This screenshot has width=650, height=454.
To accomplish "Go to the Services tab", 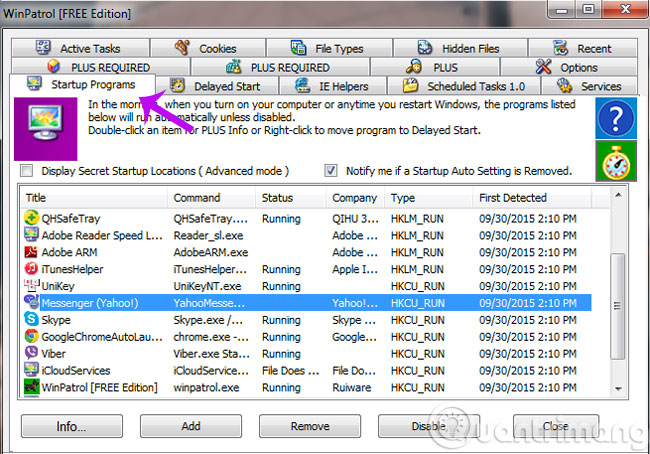I will point(589,86).
